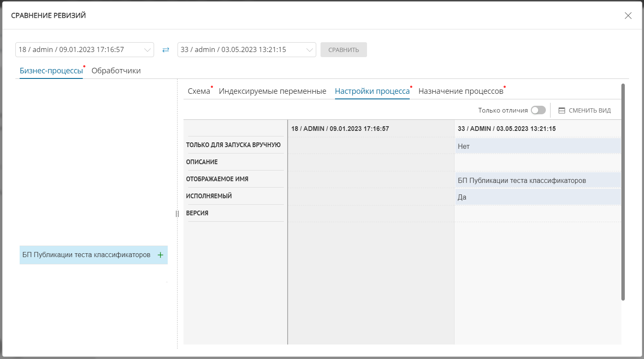Image resolution: width=644 pixels, height=359 pixels.
Task: Switch to the Бизнес-процессы tab
Action: point(51,71)
